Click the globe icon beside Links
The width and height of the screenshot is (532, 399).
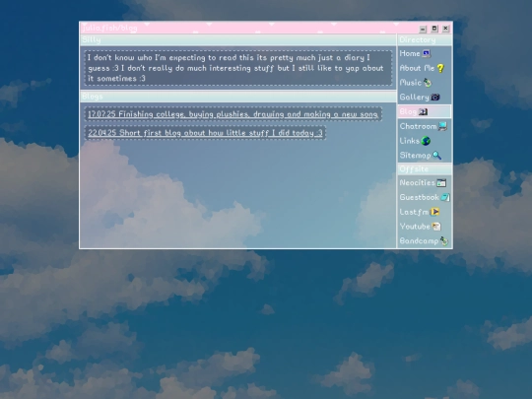tap(426, 141)
